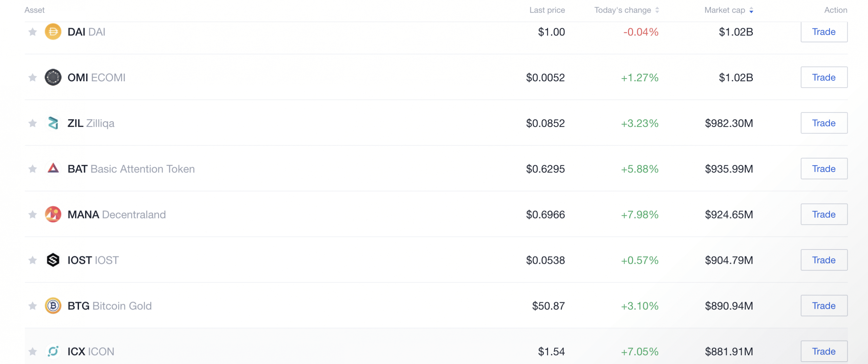Click the DAI coin logo icon
868x364 pixels.
point(53,32)
